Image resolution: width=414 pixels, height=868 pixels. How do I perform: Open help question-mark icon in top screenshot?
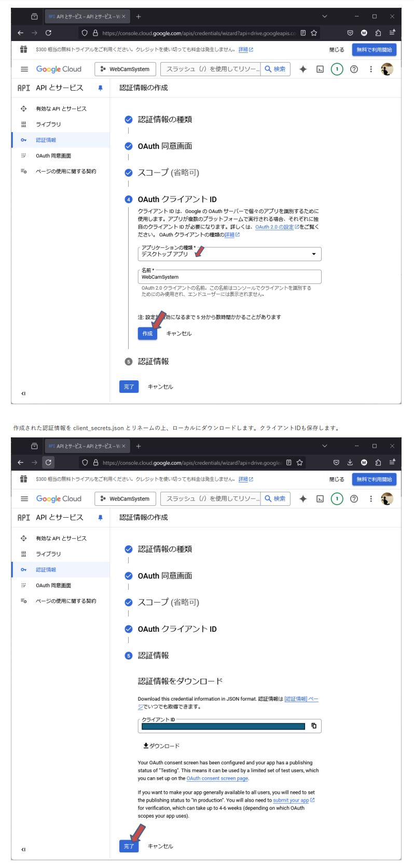[x=354, y=69]
